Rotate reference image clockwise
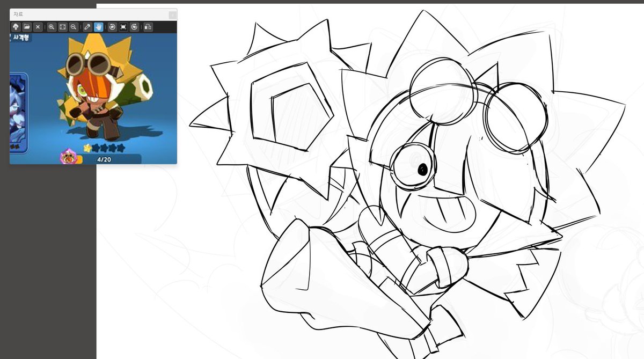644x359 pixels. [x=134, y=27]
